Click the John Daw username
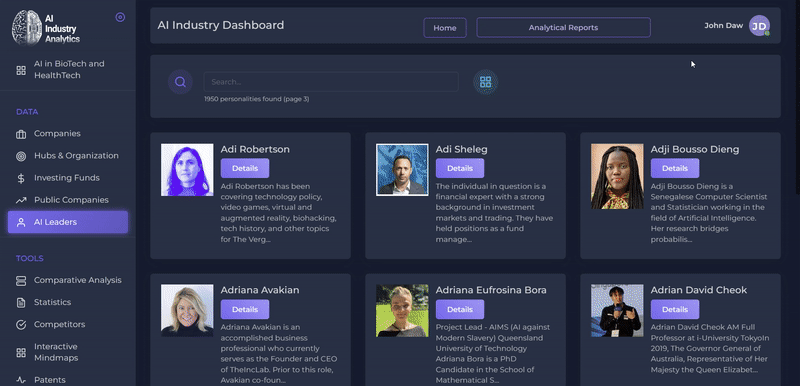 [723, 25]
